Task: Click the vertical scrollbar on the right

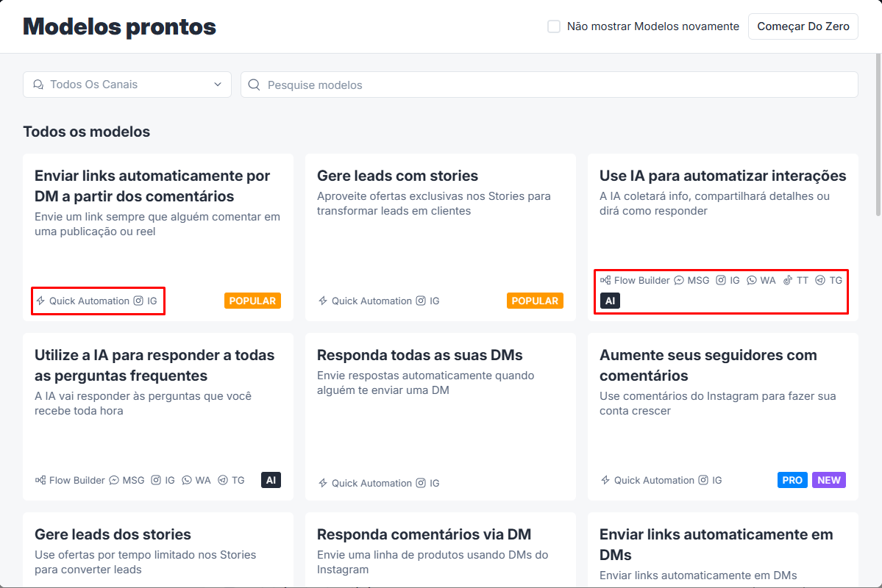Action: 878,135
